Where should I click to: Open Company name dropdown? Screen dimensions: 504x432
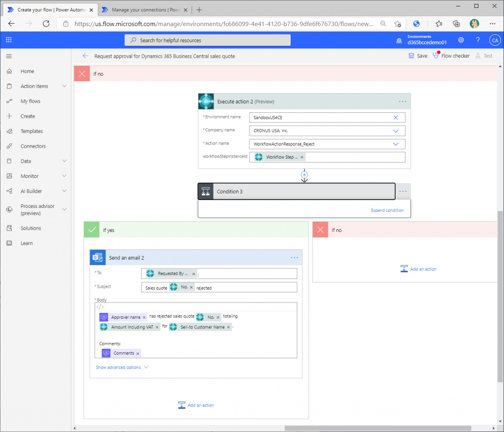[396, 131]
